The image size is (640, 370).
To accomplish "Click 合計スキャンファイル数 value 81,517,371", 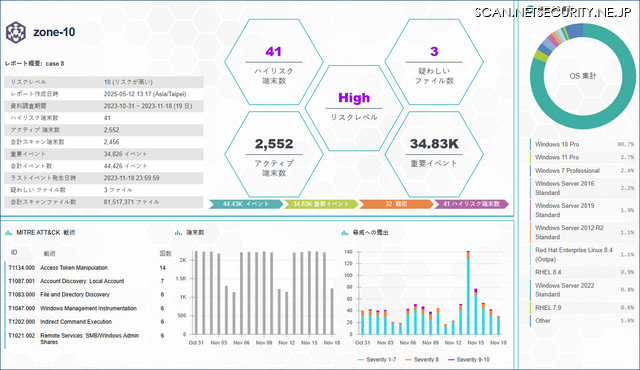I will point(131,202).
